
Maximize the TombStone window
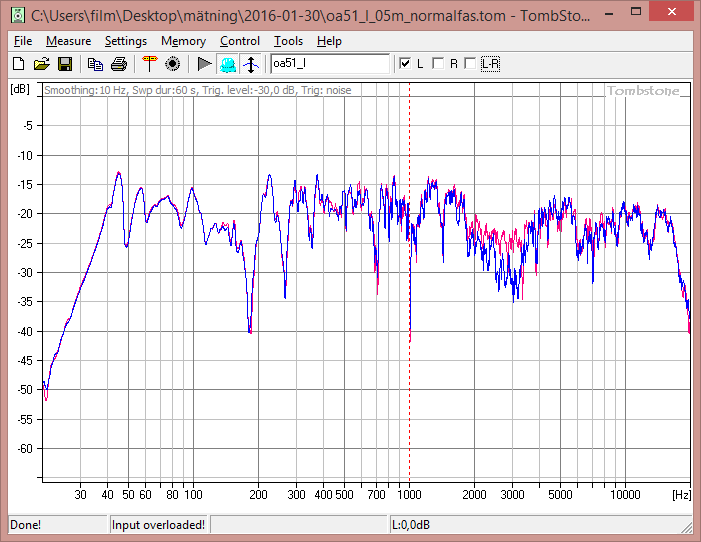636,13
